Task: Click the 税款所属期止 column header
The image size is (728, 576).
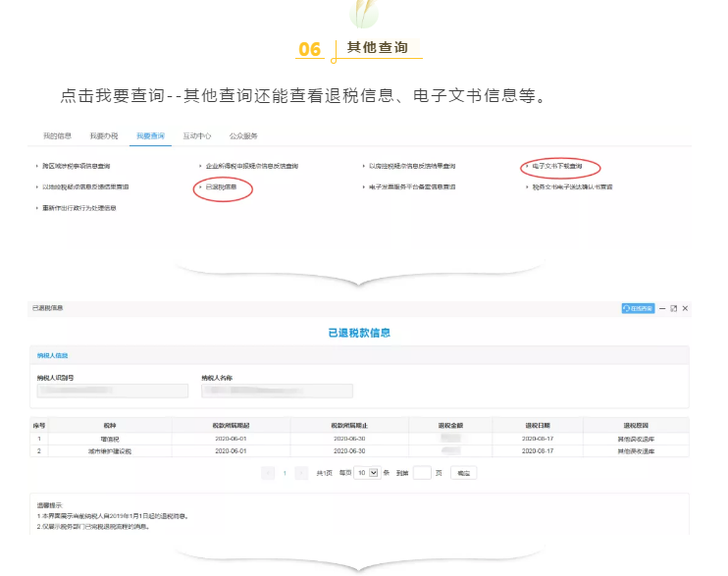Action: coord(349,425)
